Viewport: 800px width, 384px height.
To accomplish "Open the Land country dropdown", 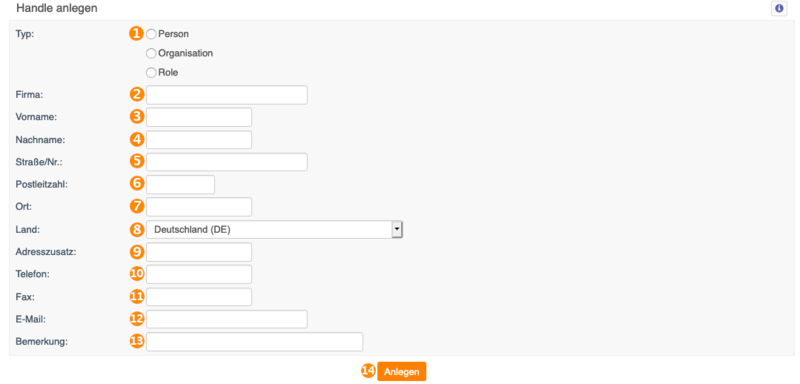I will pyautogui.click(x=274, y=229).
